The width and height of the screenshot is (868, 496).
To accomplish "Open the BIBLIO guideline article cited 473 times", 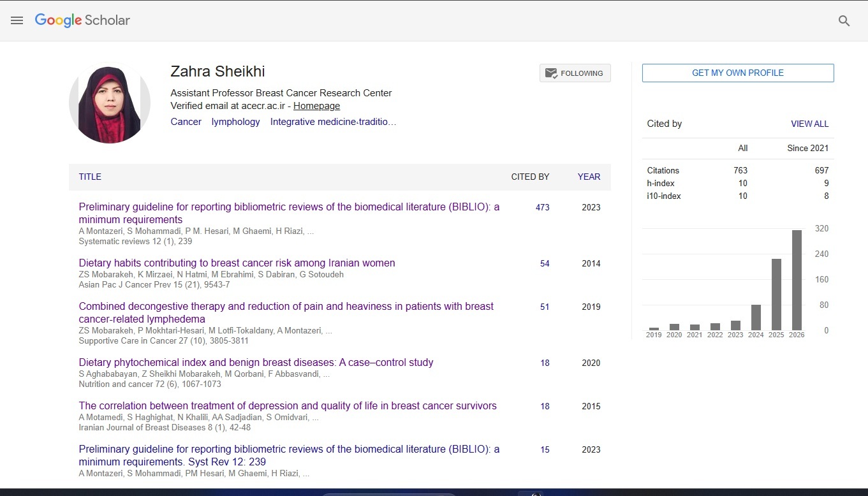I will pyautogui.click(x=289, y=213).
